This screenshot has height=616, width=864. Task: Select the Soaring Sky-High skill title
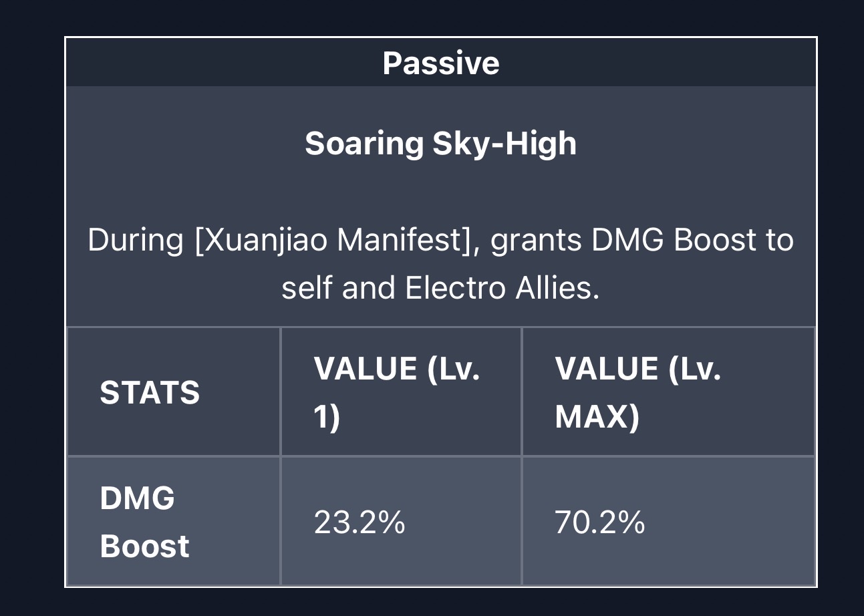point(440,143)
